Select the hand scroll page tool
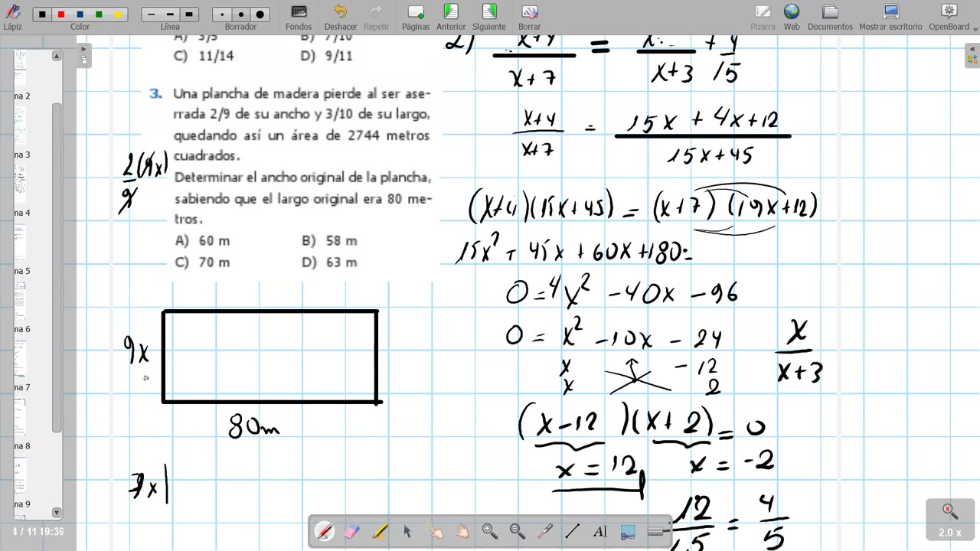Viewport: 980px width, 551px height. click(x=462, y=531)
